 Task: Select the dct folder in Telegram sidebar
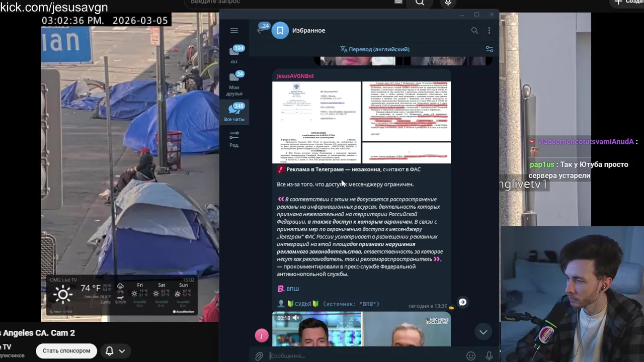pyautogui.click(x=234, y=54)
